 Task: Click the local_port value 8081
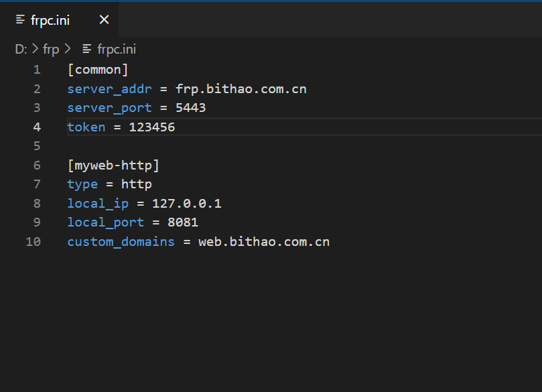click(x=183, y=222)
